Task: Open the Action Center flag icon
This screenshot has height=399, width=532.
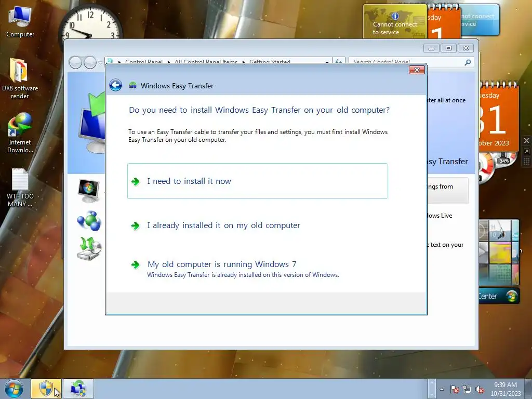Action: click(454, 389)
